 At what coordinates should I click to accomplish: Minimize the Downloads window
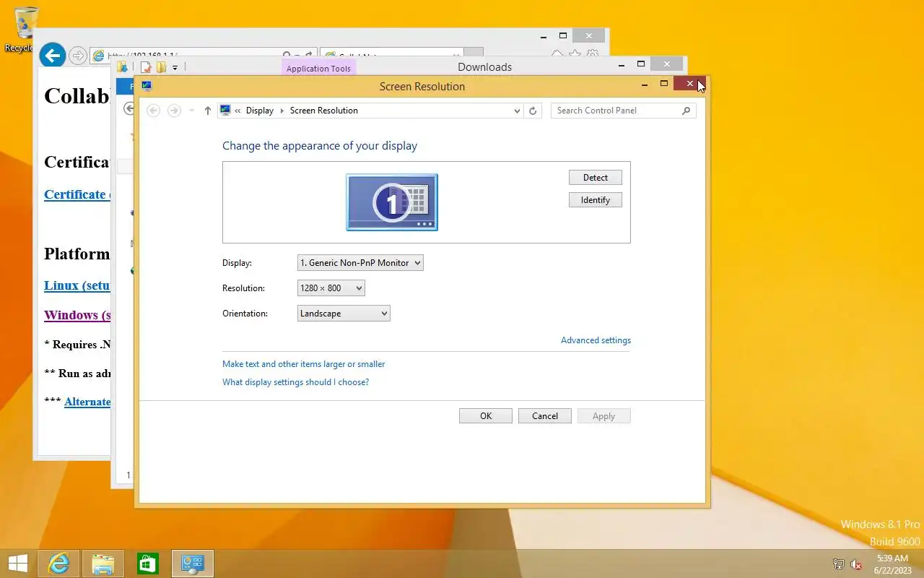622,64
